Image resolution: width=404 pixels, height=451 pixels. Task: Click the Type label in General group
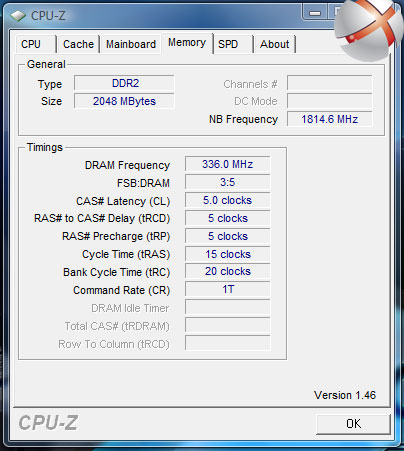click(50, 84)
